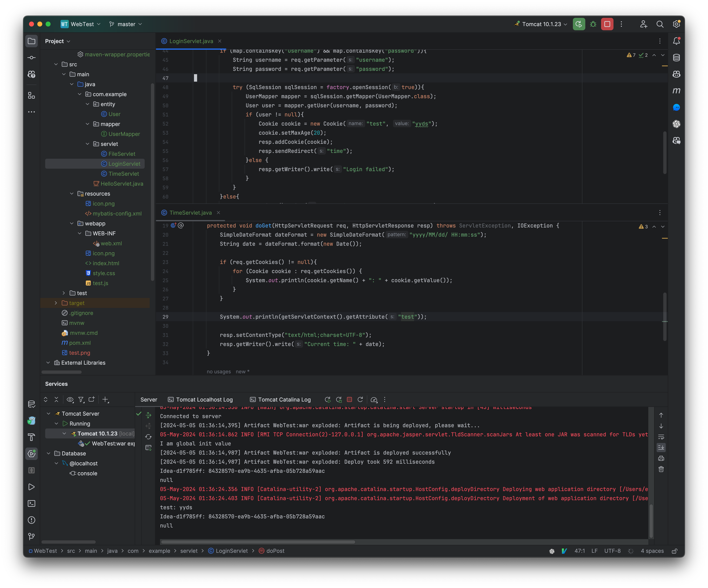Print console output using the printer icon

pos(661,458)
